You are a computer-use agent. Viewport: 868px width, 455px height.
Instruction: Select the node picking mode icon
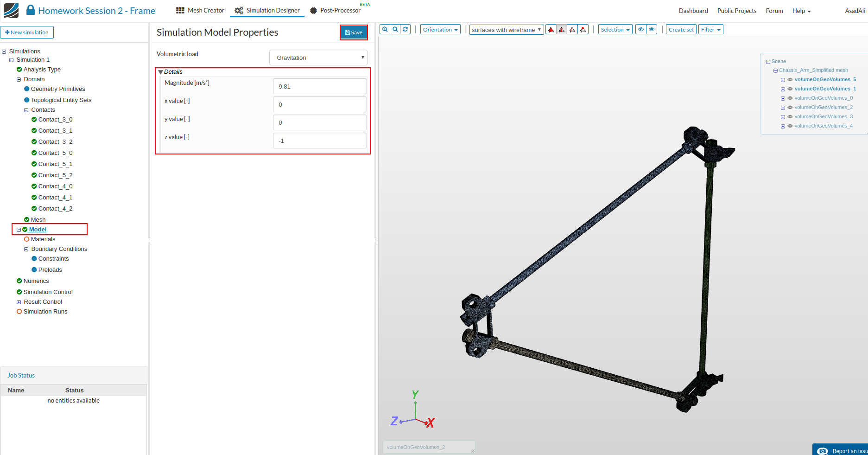[x=583, y=30]
